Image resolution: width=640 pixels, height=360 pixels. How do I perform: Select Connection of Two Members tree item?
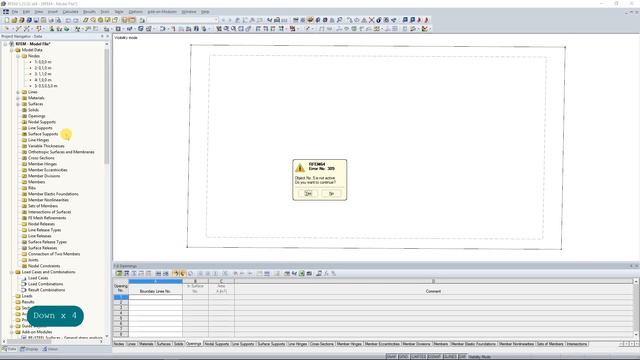54,254
